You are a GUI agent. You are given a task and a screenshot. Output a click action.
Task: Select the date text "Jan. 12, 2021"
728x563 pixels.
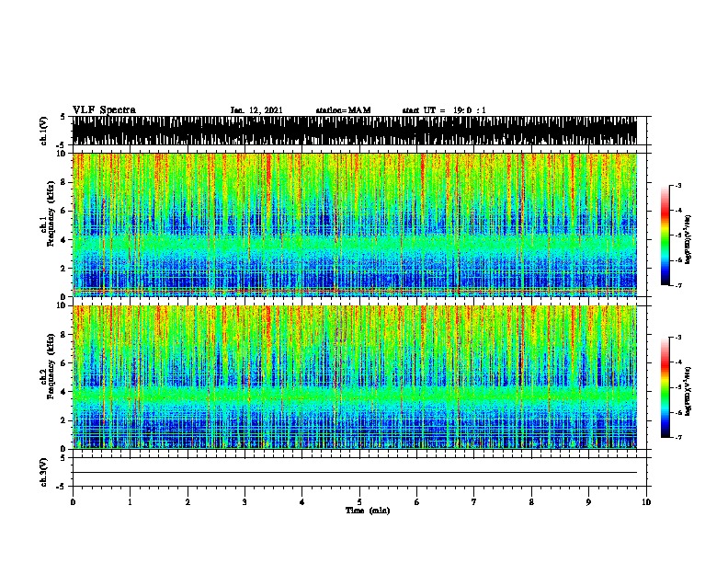pyautogui.click(x=256, y=110)
